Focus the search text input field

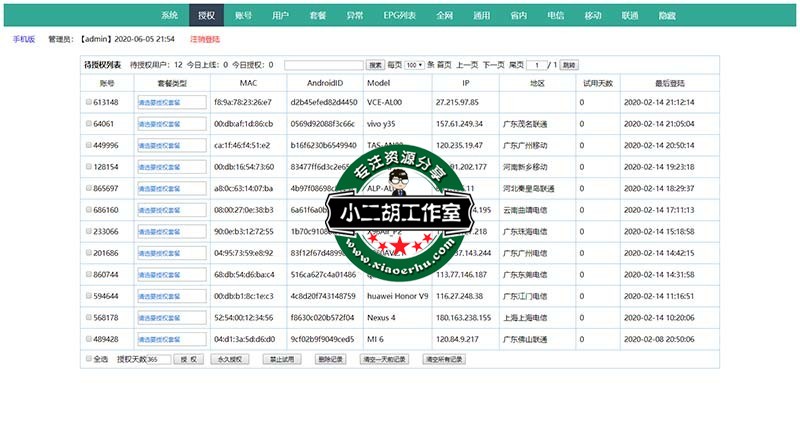(x=323, y=65)
